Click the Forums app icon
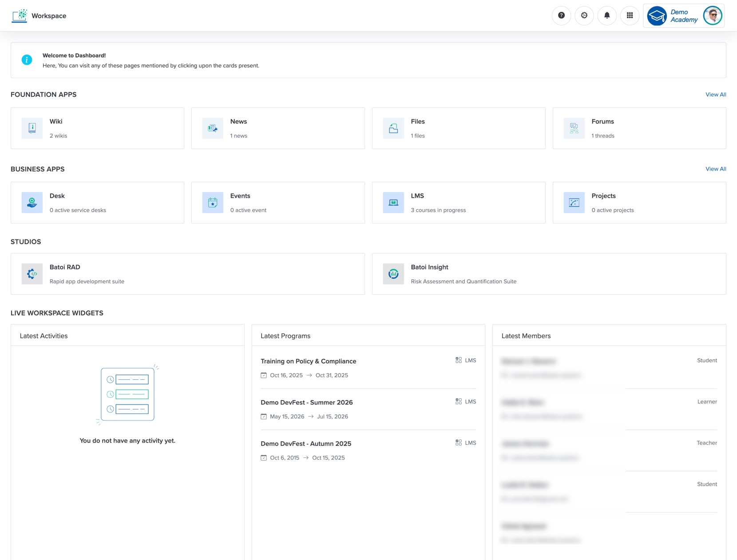 (x=573, y=128)
